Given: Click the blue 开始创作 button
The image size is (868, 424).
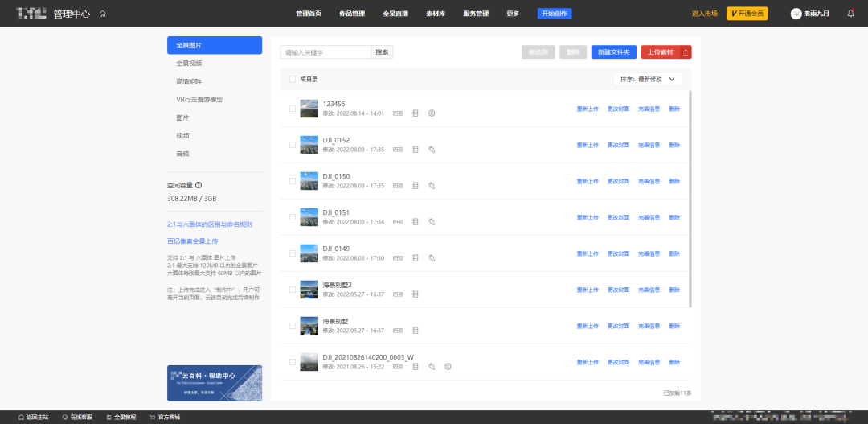Looking at the screenshot, I should (555, 14).
